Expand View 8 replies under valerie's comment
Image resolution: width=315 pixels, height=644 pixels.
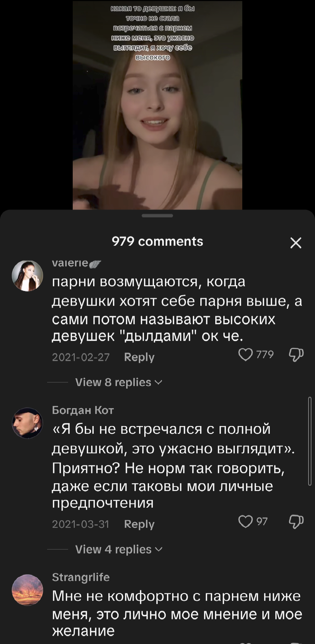tap(119, 382)
